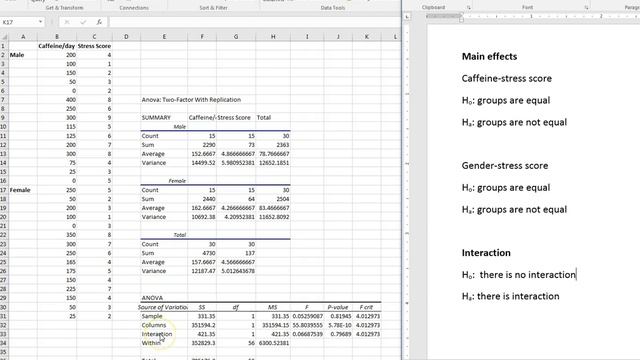Click the Cancel X icon in formula bar

pos(67,22)
